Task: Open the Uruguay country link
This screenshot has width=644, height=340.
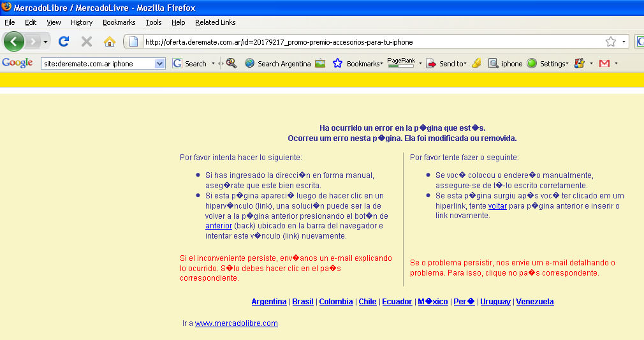Action: click(495, 301)
